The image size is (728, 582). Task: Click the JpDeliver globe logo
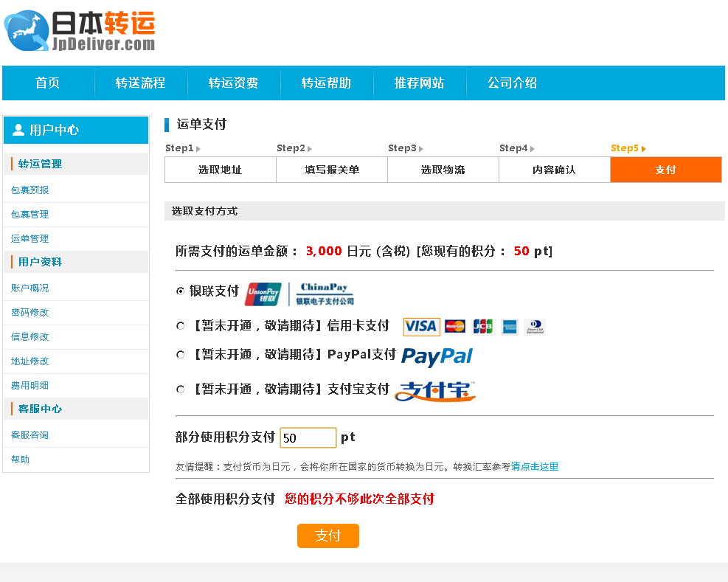(x=27, y=31)
